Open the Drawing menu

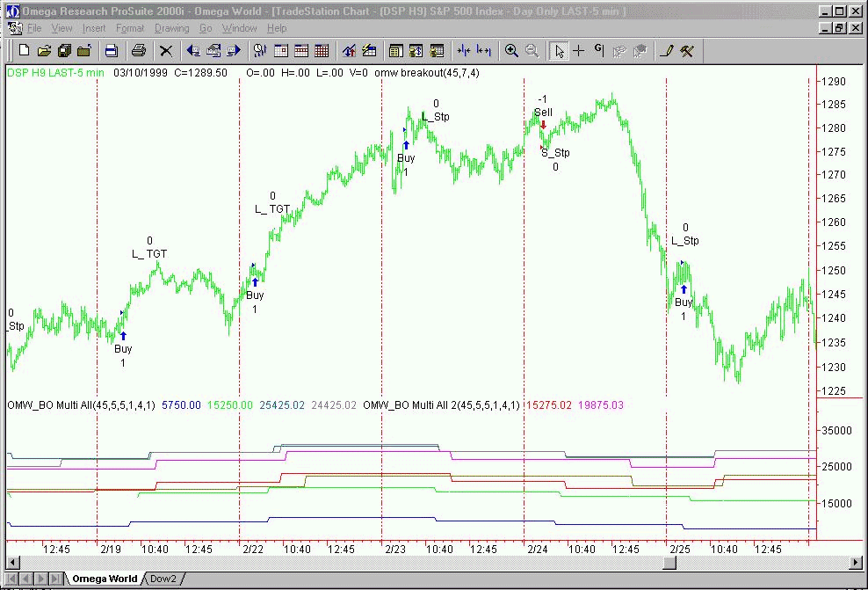[171, 28]
